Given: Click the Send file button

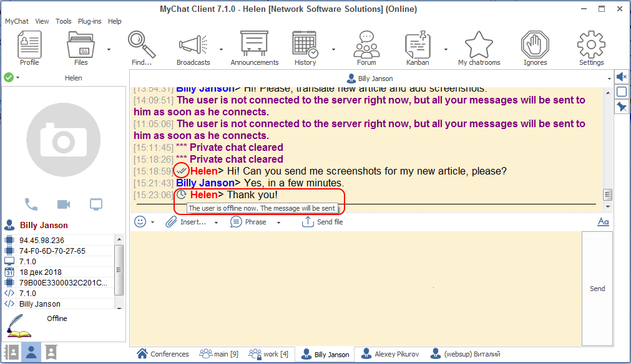Looking at the screenshot, I should point(323,222).
